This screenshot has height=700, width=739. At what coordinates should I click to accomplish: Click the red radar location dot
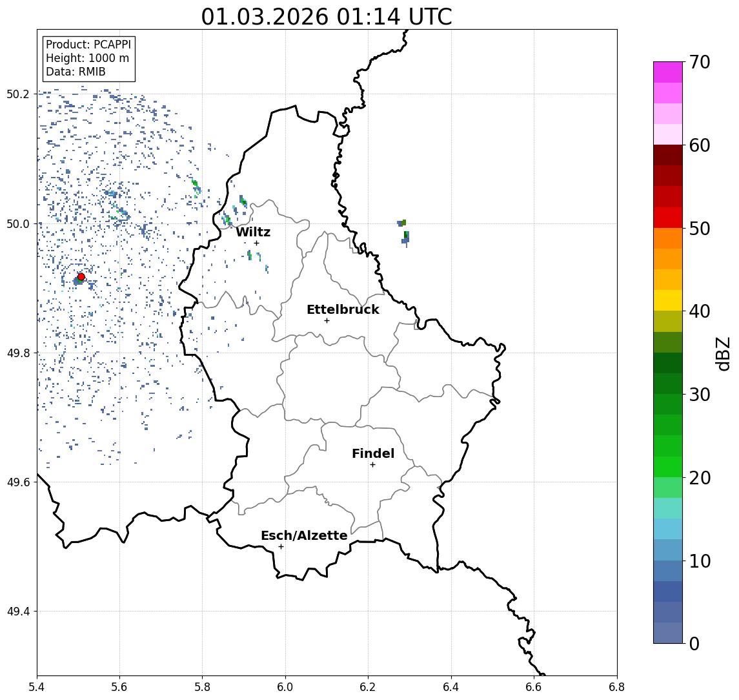[x=81, y=277]
